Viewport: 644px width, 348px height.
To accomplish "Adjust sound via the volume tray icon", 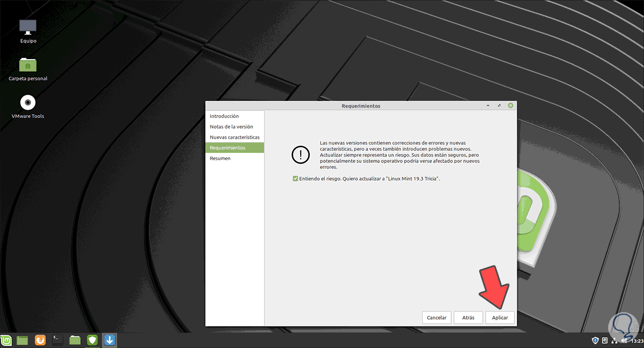I will point(624,340).
